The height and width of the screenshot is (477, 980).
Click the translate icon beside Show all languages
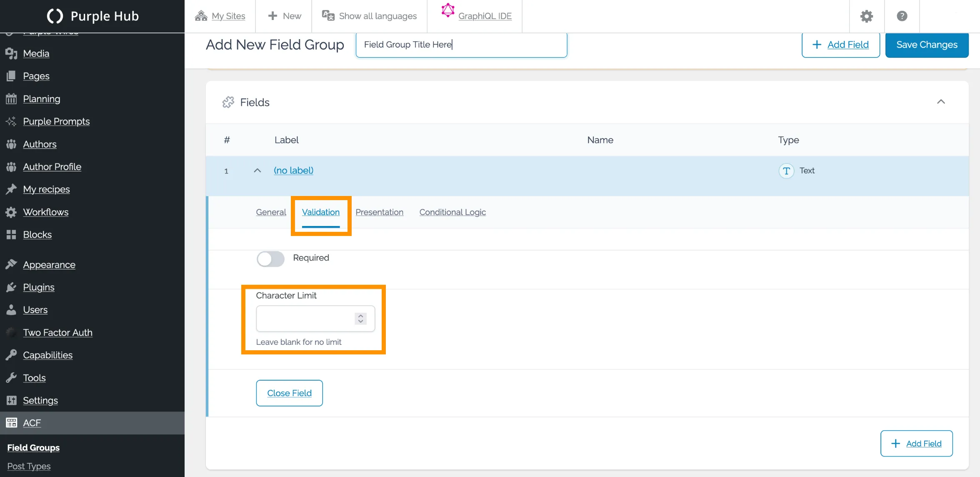tap(328, 15)
